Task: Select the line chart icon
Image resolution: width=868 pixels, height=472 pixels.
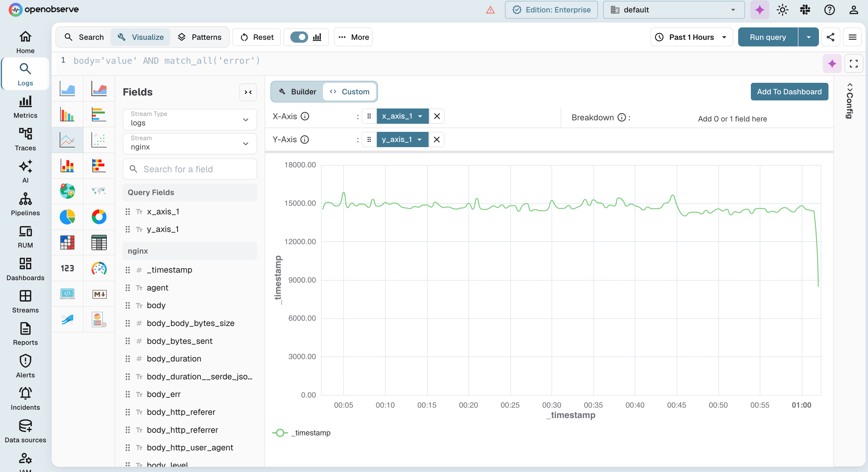Action: pos(67,140)
